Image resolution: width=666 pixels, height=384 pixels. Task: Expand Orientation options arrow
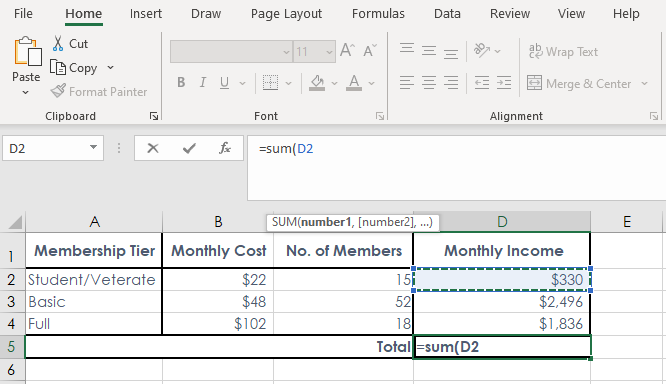tap(497, 51)
